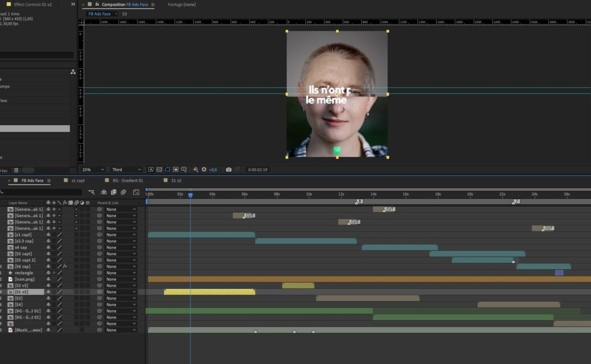
Task: Click the blue current-time indicator on timeline
Action: click(190, 195)
